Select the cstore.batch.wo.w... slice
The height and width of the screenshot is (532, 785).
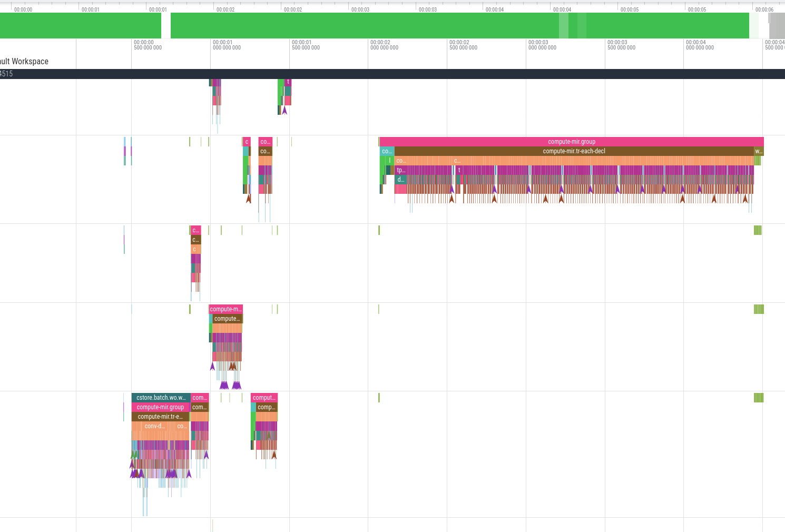coord(161,398)
